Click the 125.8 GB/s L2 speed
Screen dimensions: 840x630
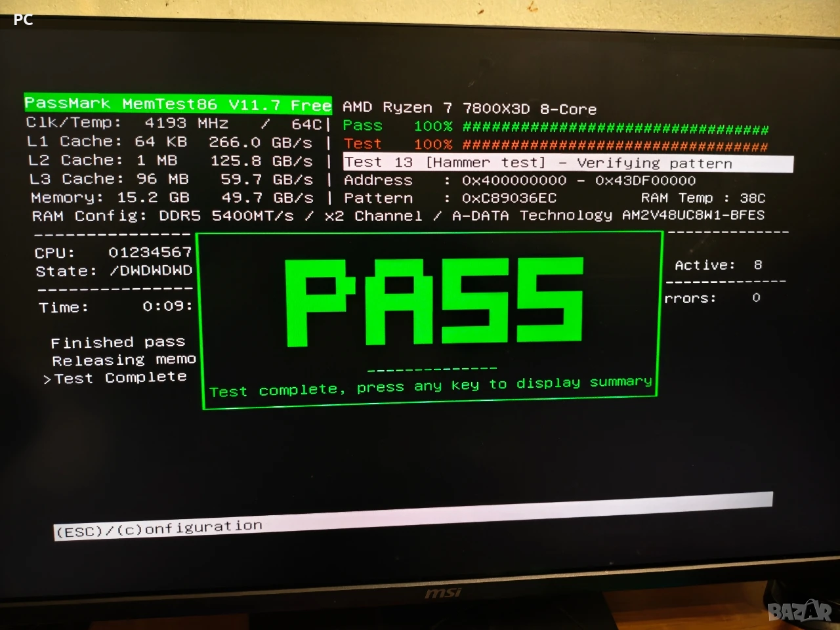pos(261,161)
